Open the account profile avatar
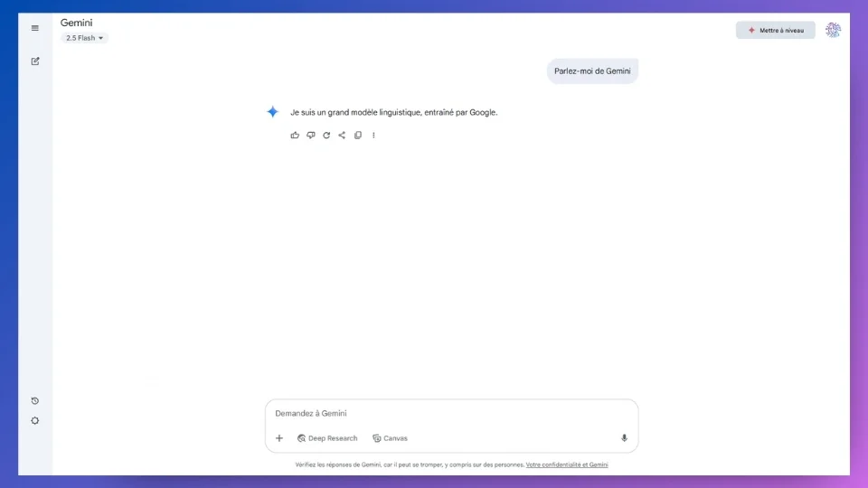The image size is (868, 488). (x=833, y=30)
